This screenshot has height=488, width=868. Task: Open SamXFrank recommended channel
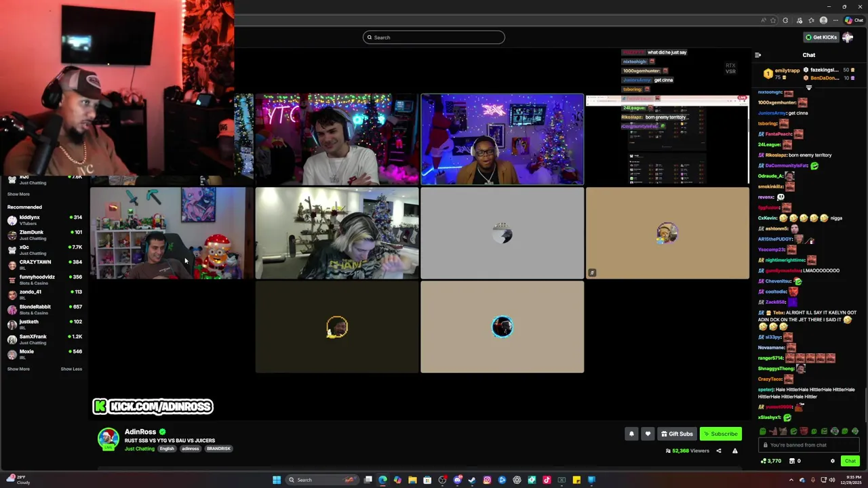45,339
